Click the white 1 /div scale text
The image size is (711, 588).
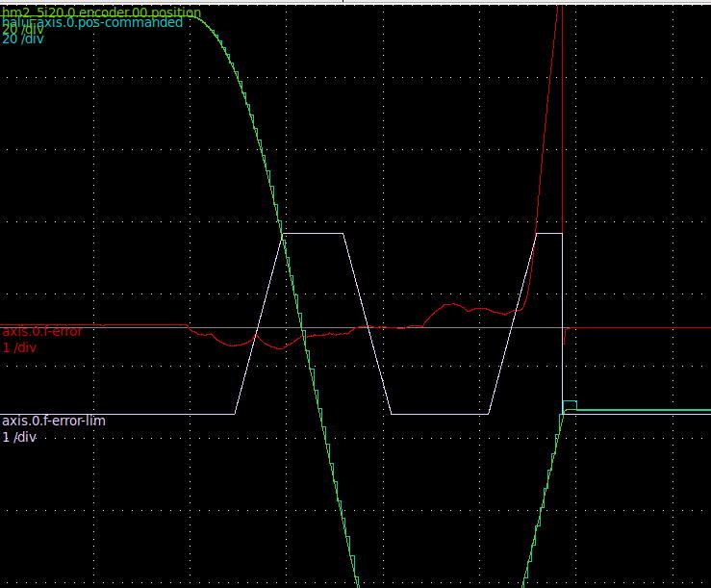19,437
